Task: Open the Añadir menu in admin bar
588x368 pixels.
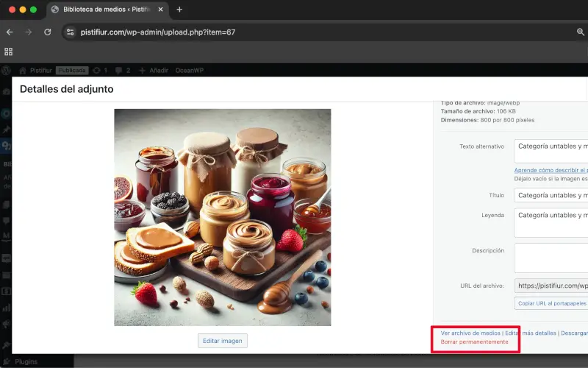Action: (x=154, y=70)
